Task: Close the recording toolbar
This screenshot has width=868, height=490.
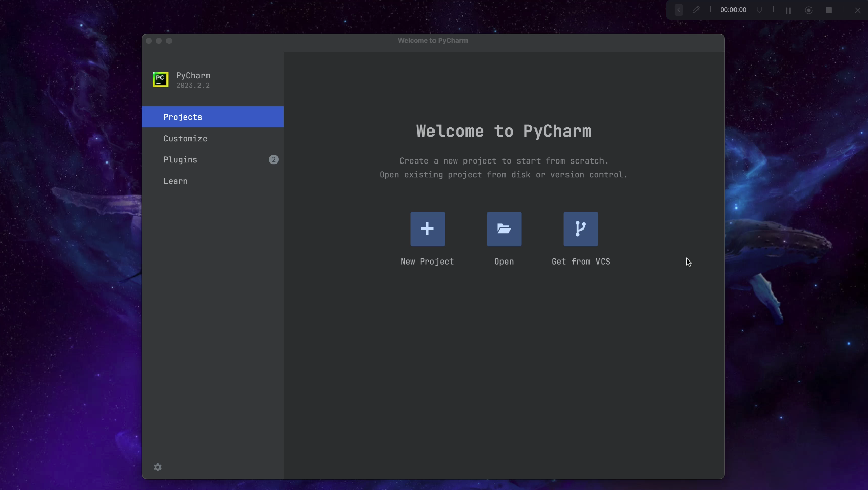Action: [x=857, y=10]
